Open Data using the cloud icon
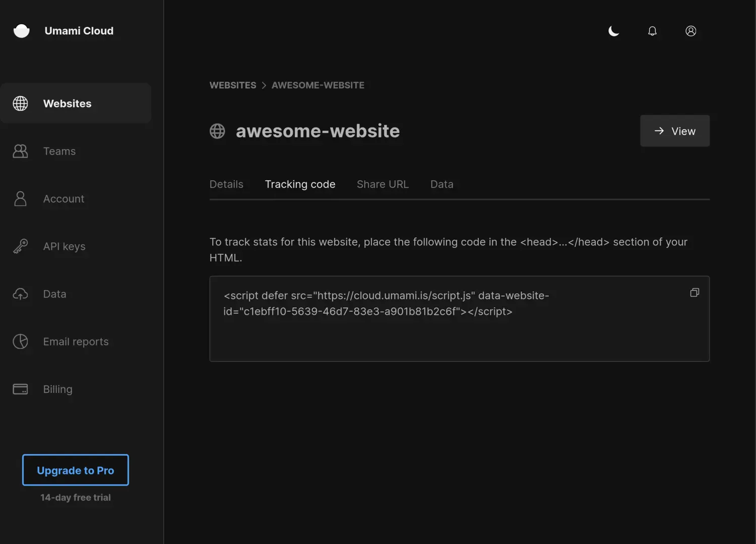 (x=20, y=294)
